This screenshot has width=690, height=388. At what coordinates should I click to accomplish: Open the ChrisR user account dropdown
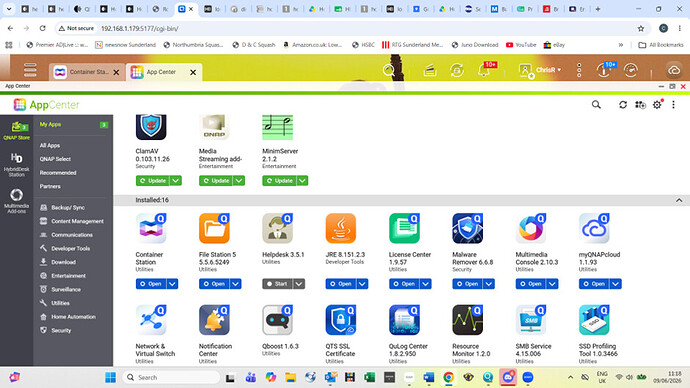[540, 70]
